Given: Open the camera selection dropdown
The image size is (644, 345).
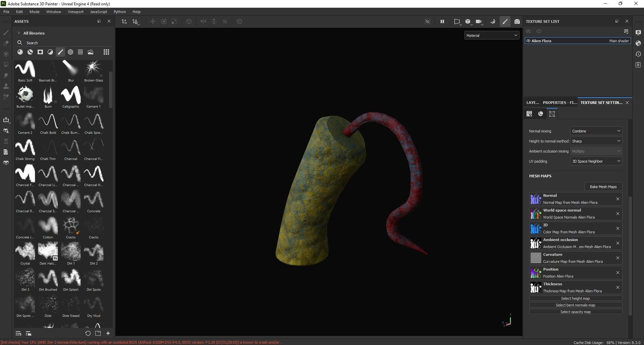Looking at the screenshot, I should [x=479, y=22].
